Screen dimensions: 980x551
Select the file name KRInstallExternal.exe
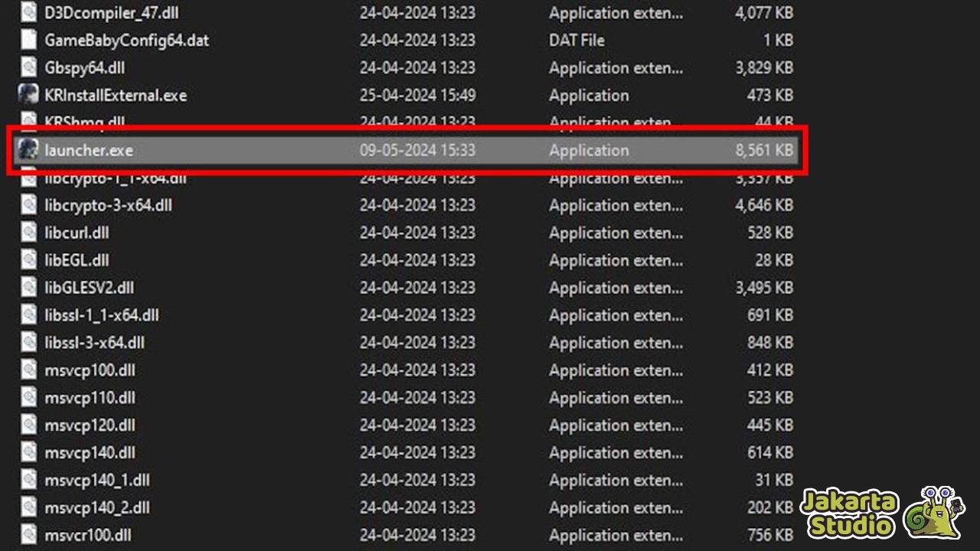tap(116, 96)
